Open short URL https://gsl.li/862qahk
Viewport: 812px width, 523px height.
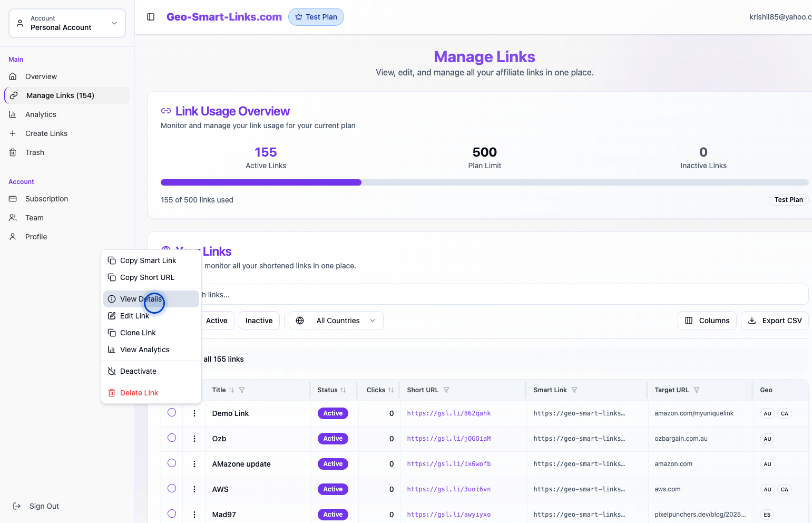coord(449,413)
